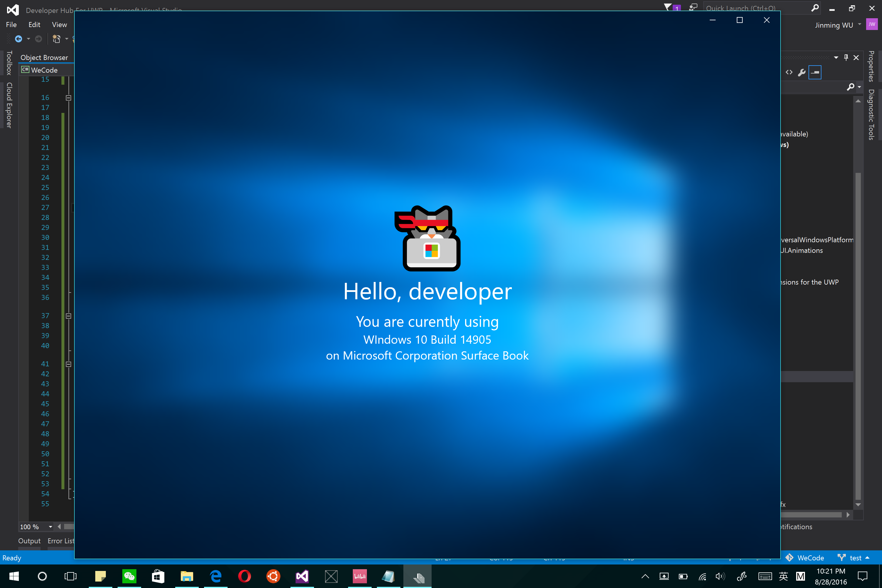
Task: Open the Cloud Explorer side tab
Action: (9, 105)
